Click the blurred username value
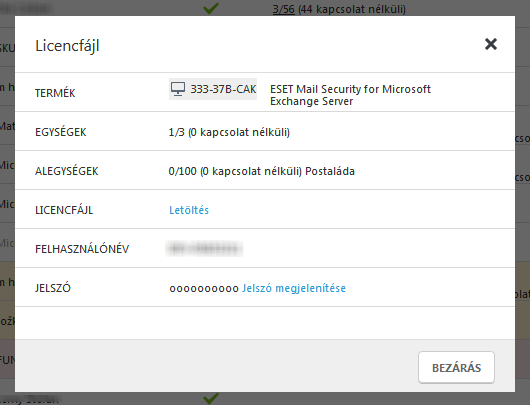This screenshot has height=405, width=530. [x=204, y=249]
